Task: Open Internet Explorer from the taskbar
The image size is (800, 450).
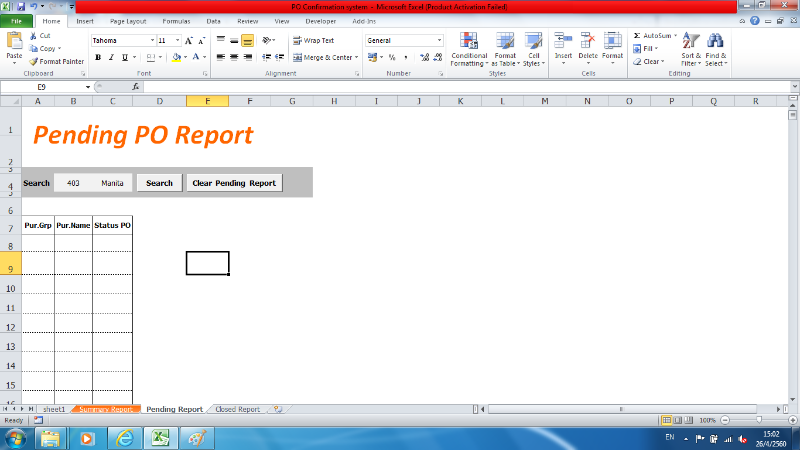Action: (x=124, y=438)
